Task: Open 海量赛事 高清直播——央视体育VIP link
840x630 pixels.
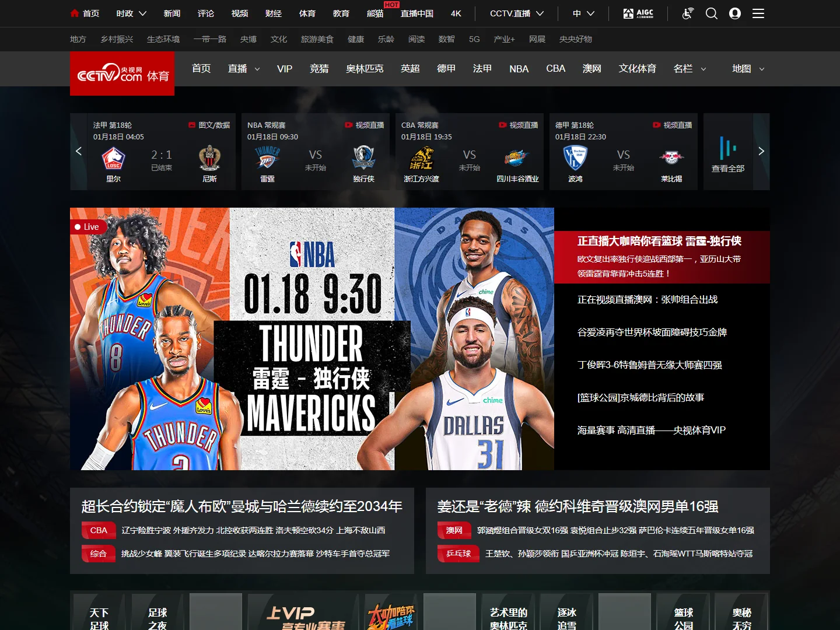Action: [652, 430]
